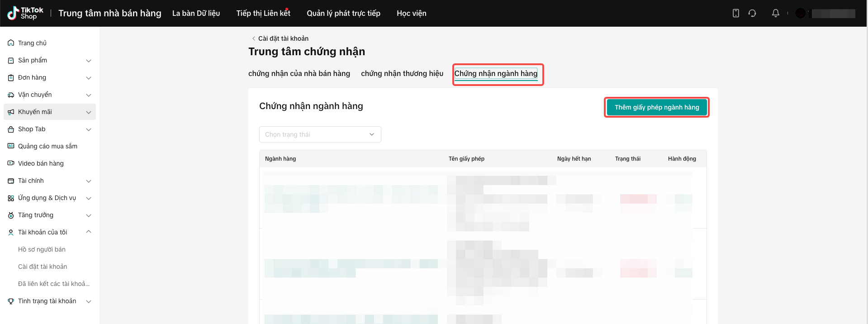Open La bàn Dữ liệu in top menu
Screen dimensions: 868x324
coord(196,13)
